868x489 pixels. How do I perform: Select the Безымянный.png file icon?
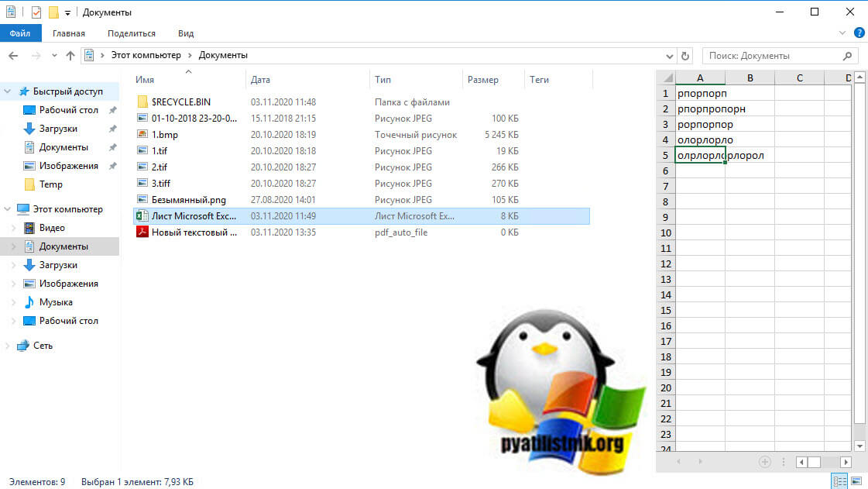click(142, 199)
